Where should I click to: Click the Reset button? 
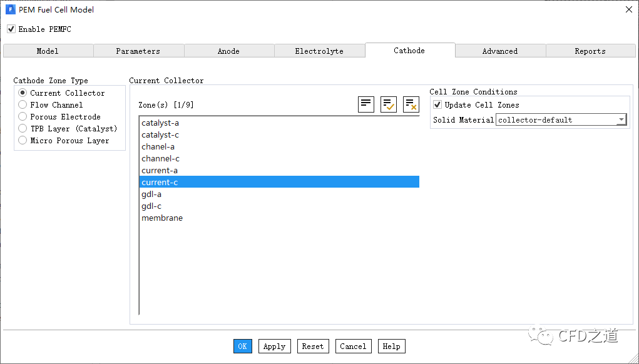pyautogui.click(x=313, y=346)
